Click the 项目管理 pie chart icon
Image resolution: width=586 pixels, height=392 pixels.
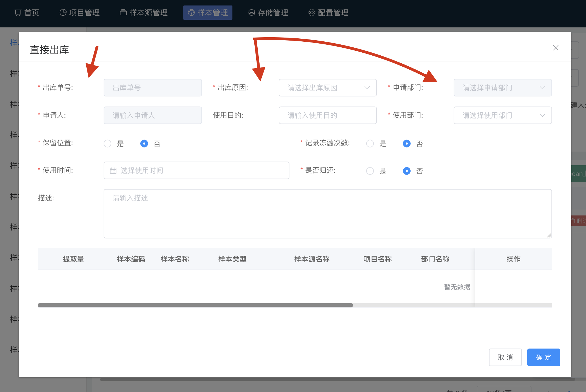click(63, 13)
